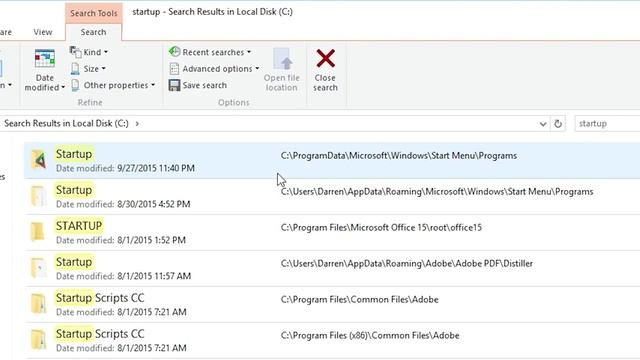The width and height of the screenshot is (640, 360).
Task: Switch to the View ribbon tab
Action: click(42, 32)
